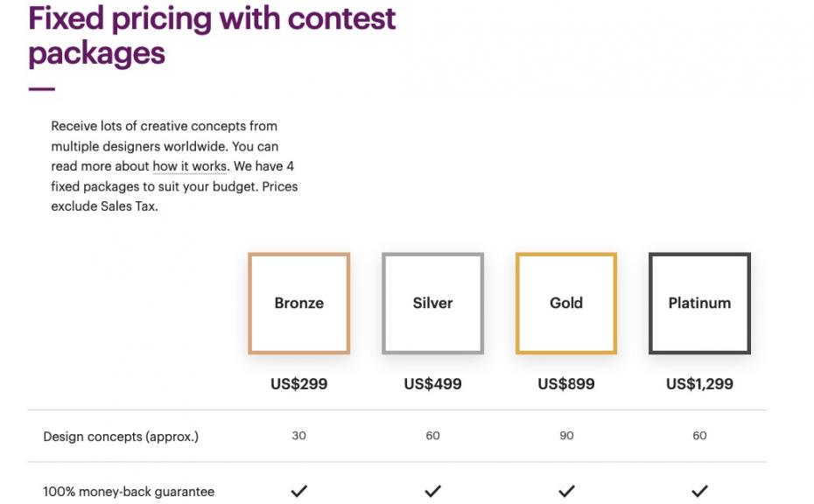
Task: Click the US$299 Bronze price
Action: (x=299, y=384)
